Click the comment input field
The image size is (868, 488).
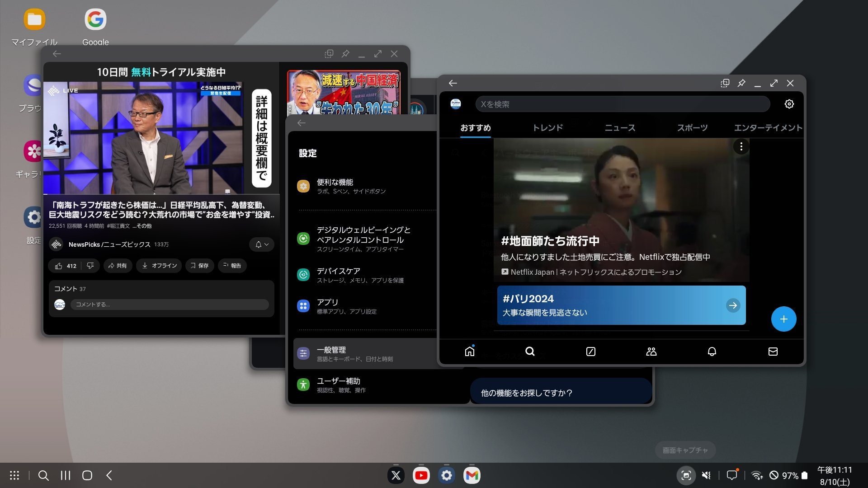pyautogui.click(x=170, y=305)
